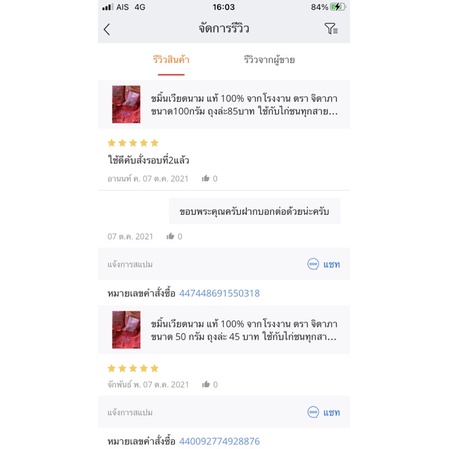This screenshot has width=449, height=449.
Task: Report spam on second review
Action: point(130,412)
